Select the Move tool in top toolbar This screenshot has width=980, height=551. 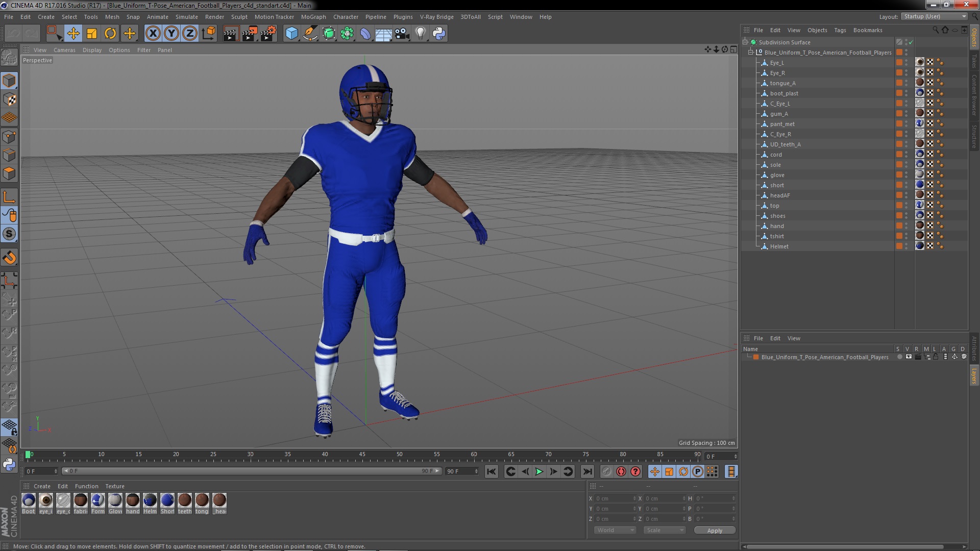point(73,34)
